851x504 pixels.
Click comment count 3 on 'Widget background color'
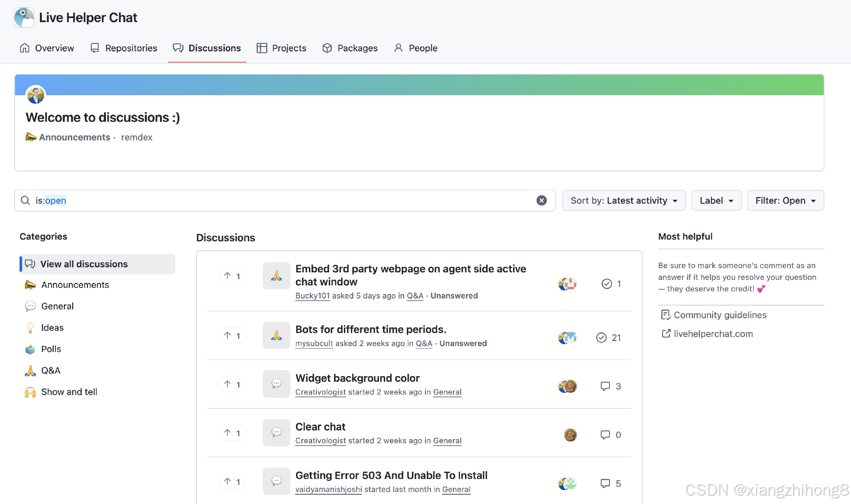611,386
